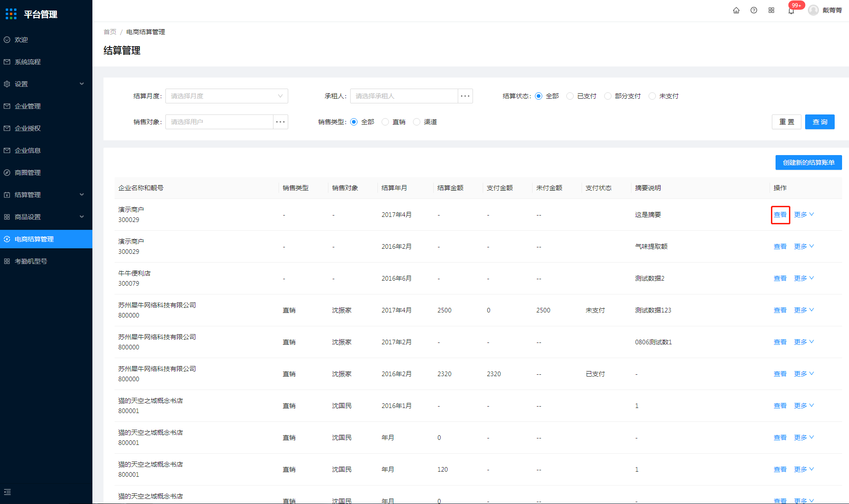Click 查看 for 这是摘要 row
The height and width of the screenshot is (504, 849).
coord(780,215)
